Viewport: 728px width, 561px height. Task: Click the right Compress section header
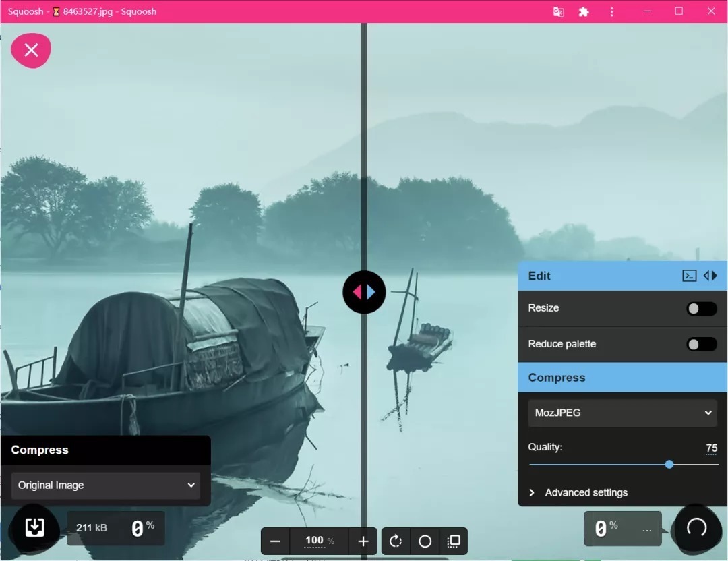coord(622,378)
